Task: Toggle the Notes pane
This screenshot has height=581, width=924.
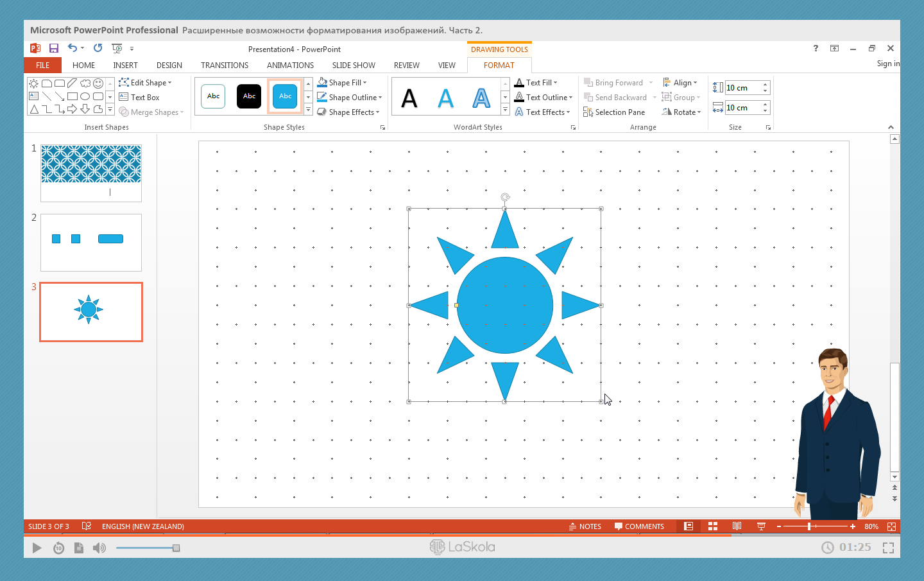Action: (x=585, y=526)
